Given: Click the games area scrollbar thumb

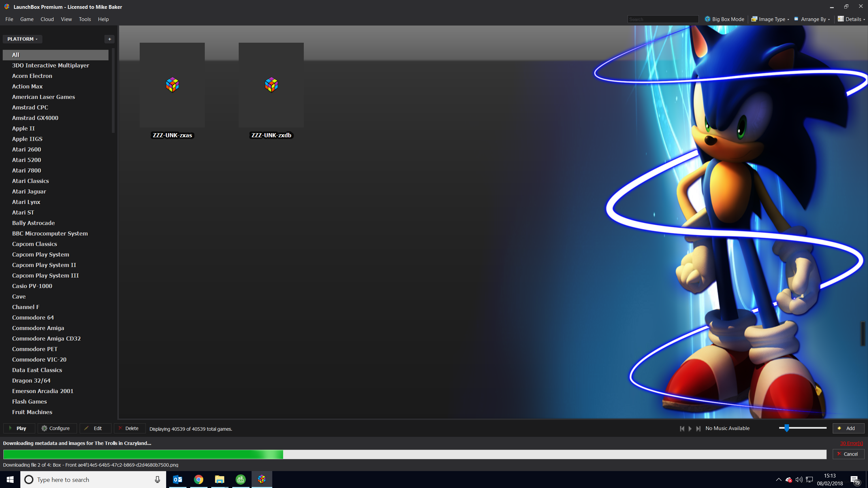Looking at the screenshot, I should tap(863, 333).
